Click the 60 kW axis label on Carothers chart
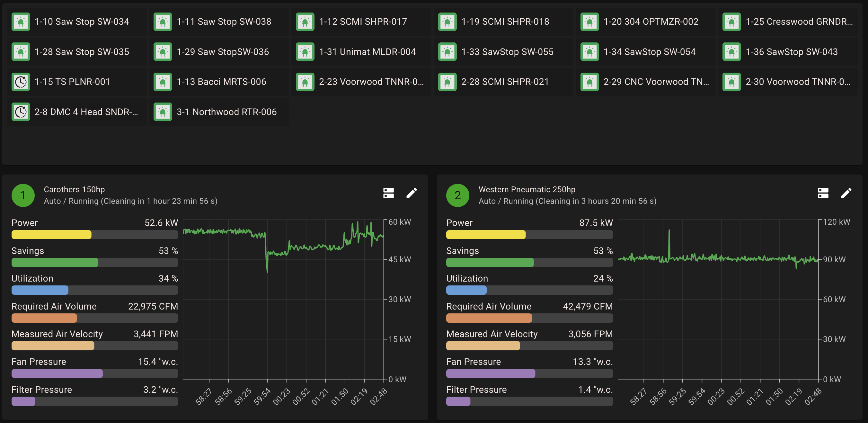This screenshot has width=868, height=423. click(x=400, y=222)
